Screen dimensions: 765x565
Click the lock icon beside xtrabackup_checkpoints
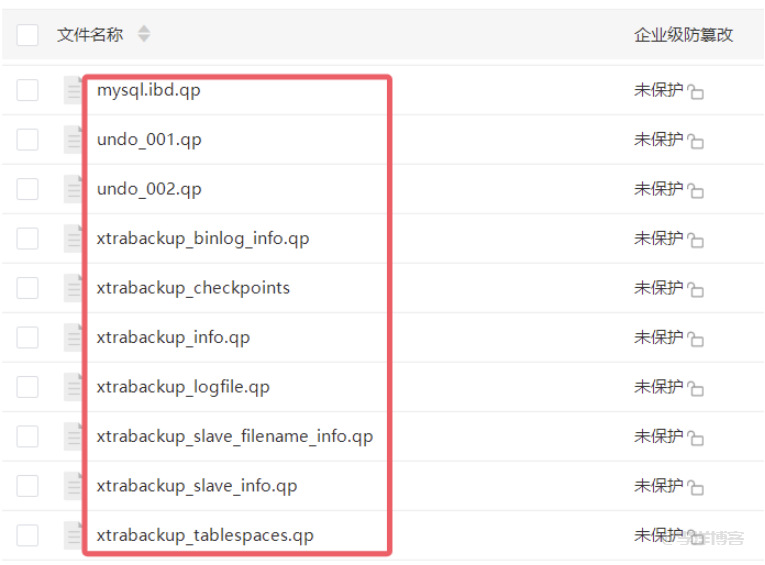pyautogui.click(x=696, y=290)
